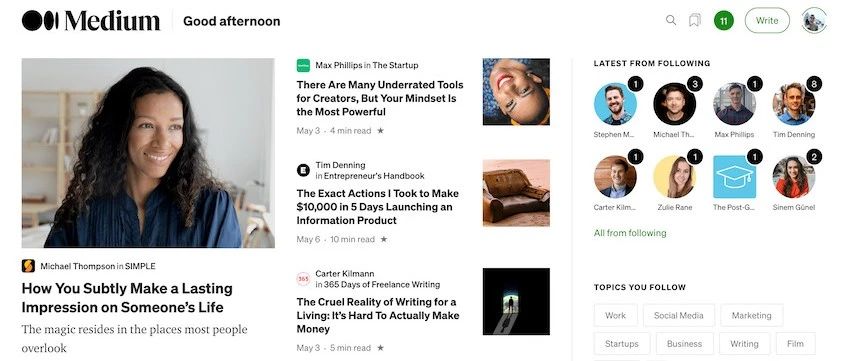Click The Post-Grad graduation cap avatar
This screenshot has width=850, height=361.
pos(734,177)
